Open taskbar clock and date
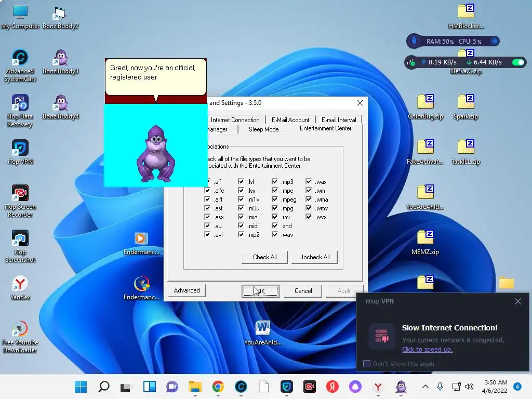Viewport: 532px width, 399px height. (495, 387)
